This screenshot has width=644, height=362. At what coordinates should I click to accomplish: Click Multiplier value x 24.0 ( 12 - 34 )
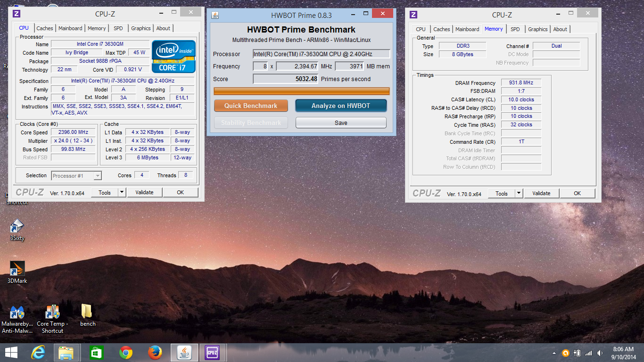pos(73,141)
